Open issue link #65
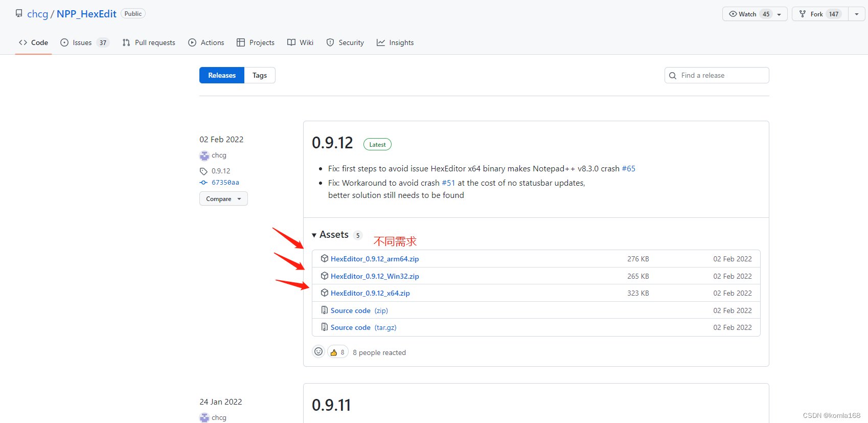This screenshot has height=423, width=868. coord(628,169)
